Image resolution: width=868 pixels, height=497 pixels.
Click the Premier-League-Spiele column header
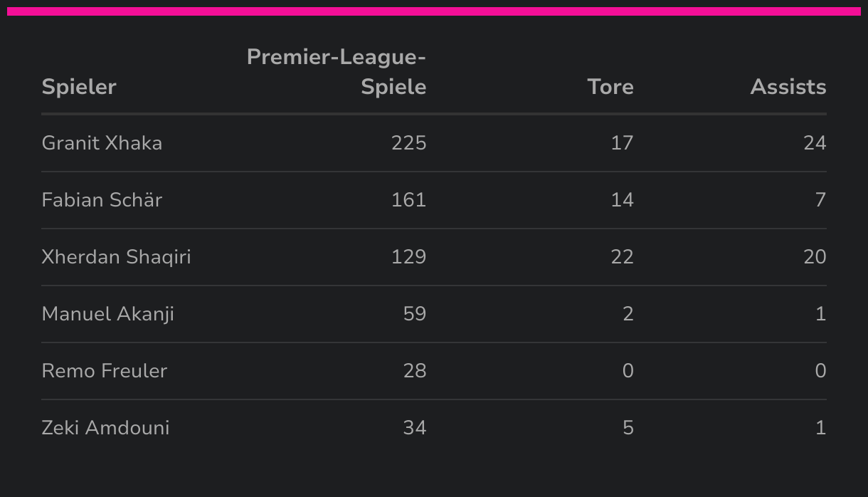tap(337, 72)
